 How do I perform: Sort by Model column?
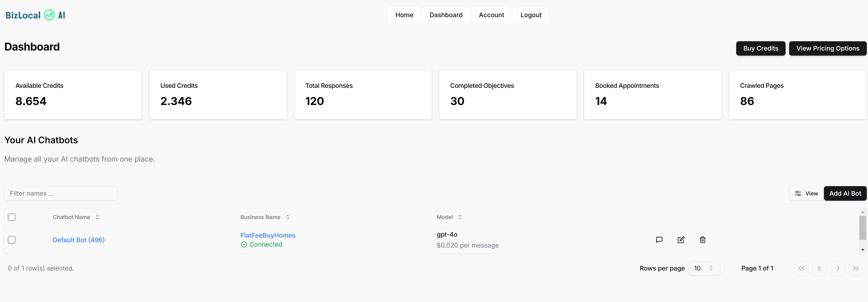(449, 217)
